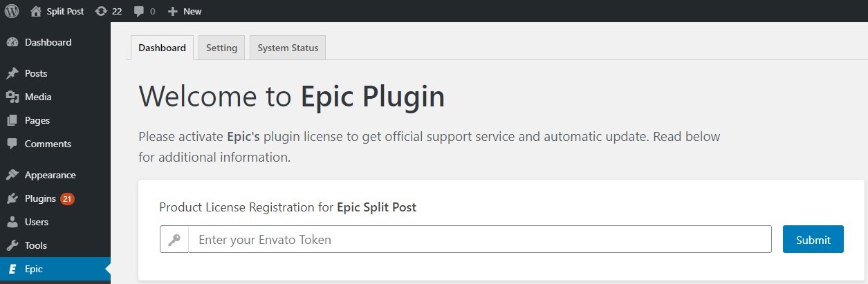Image resolution: width=868 pixels, height=284 pixels.
Task: Click the plus New content icon
Action: coord(173,11)
